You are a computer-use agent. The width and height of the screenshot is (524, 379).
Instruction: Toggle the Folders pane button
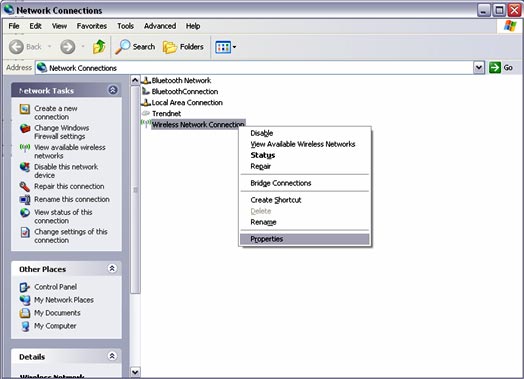click(x=183, y=47)
